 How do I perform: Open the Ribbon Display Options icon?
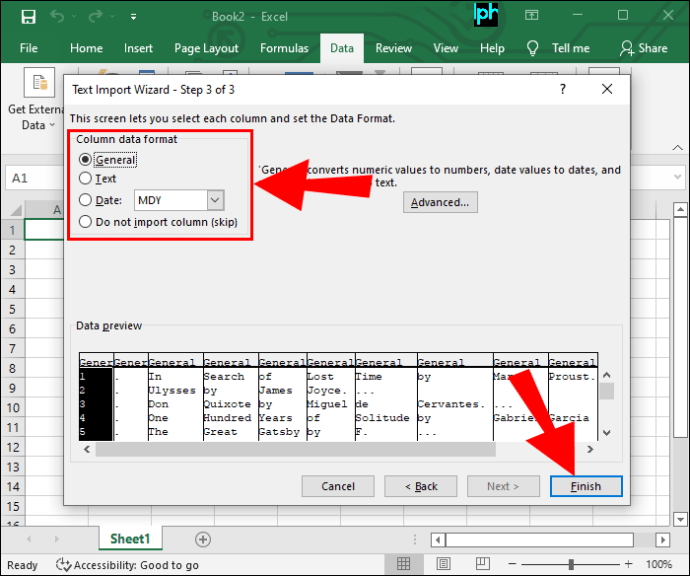pos(532,16)
